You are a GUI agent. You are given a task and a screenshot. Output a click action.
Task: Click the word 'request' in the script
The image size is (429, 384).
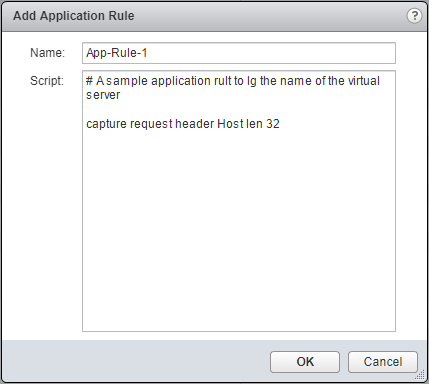coord(151,124)
